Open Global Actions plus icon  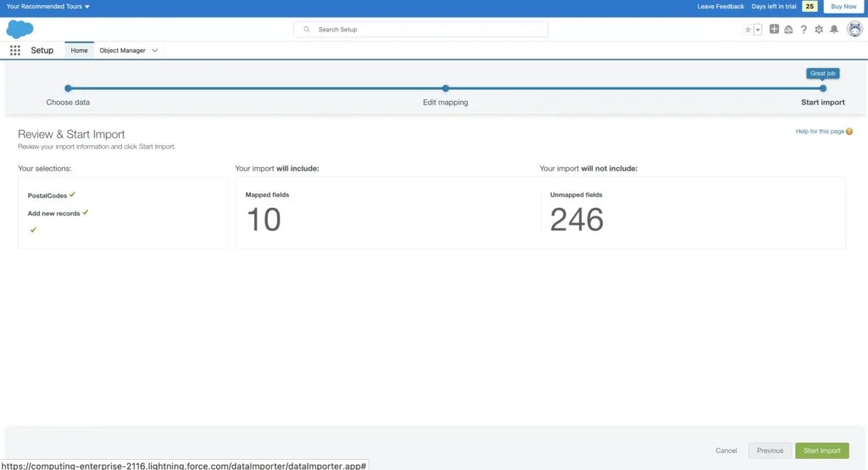coord(774,30)
